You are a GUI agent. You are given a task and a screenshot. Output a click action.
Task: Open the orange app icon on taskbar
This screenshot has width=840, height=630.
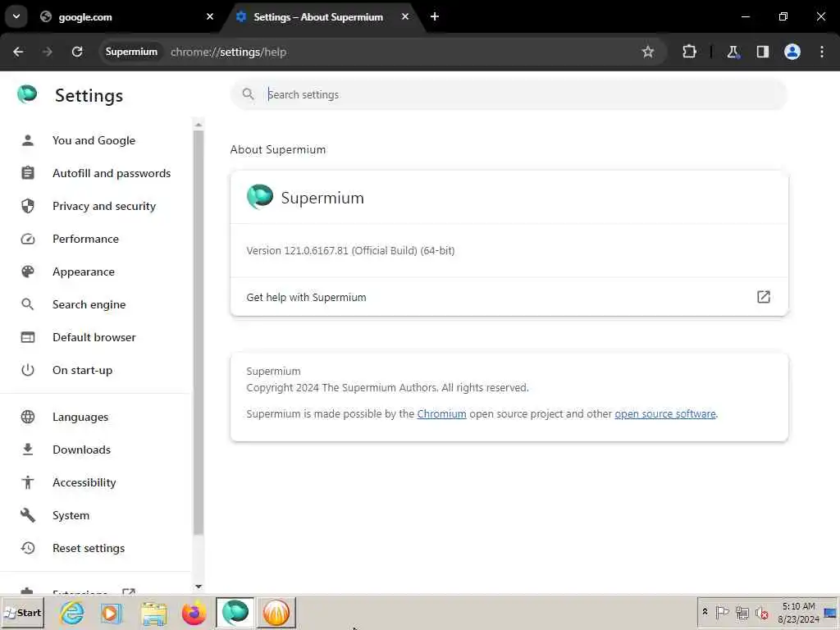point(276,613)
